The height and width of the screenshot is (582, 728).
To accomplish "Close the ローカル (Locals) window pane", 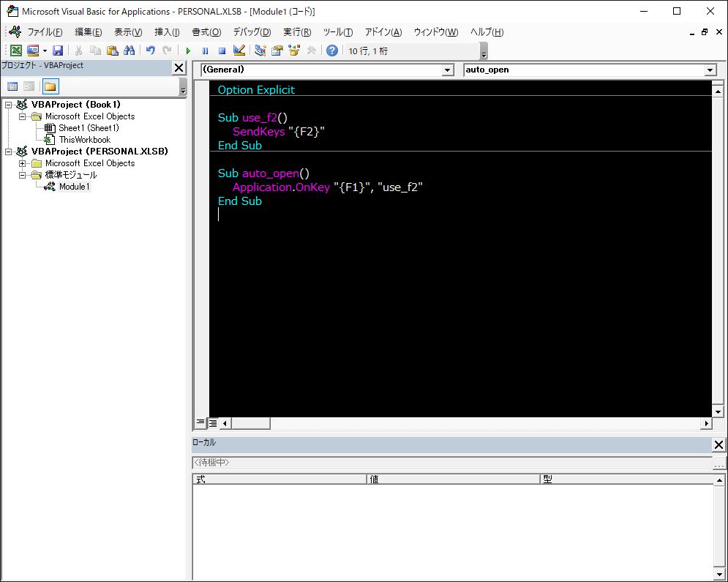I will [x=718, y=445].
